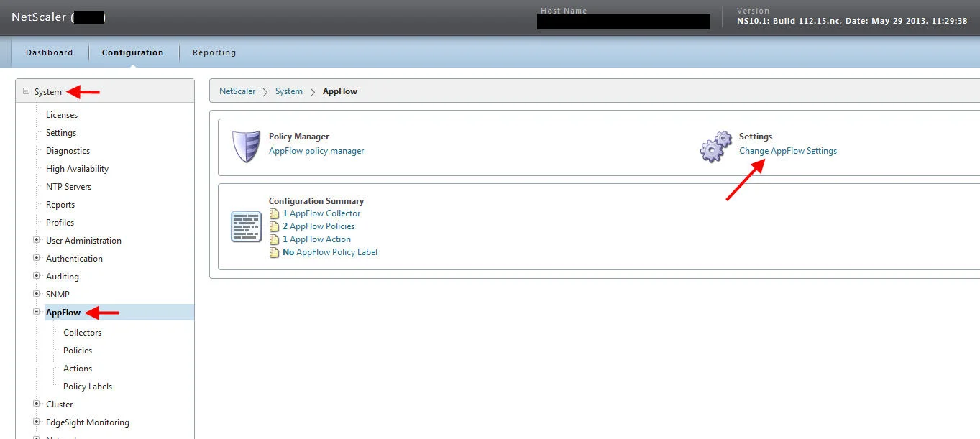Select the Authentication tree label

[74, 259]
